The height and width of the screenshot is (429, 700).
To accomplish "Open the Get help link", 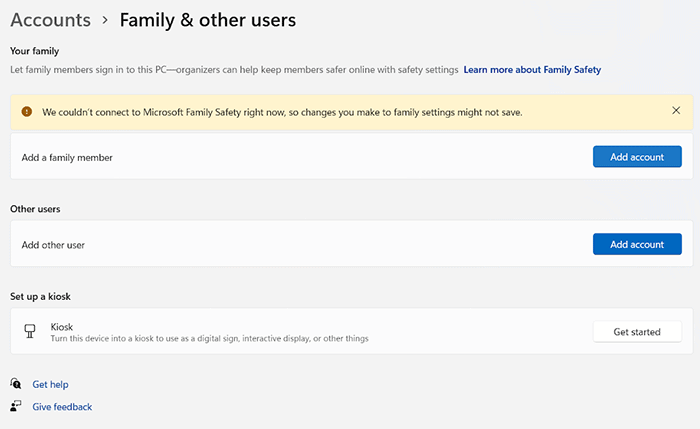I will tap(50, 384).
